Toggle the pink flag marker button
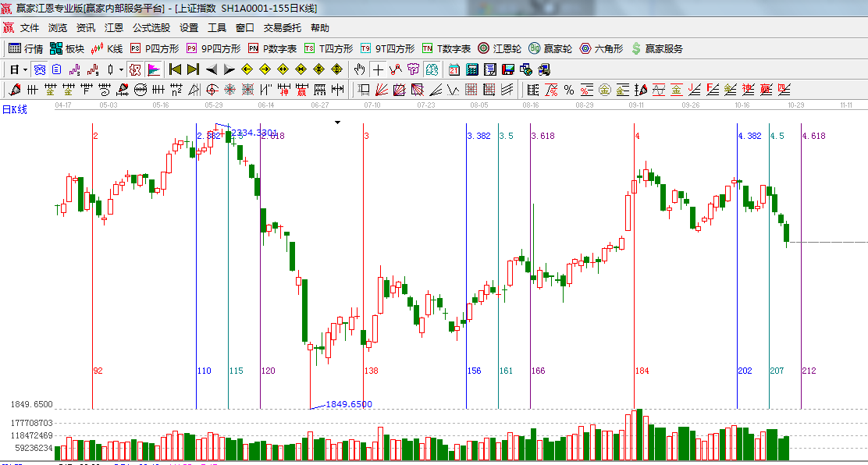 pos(154,69)
